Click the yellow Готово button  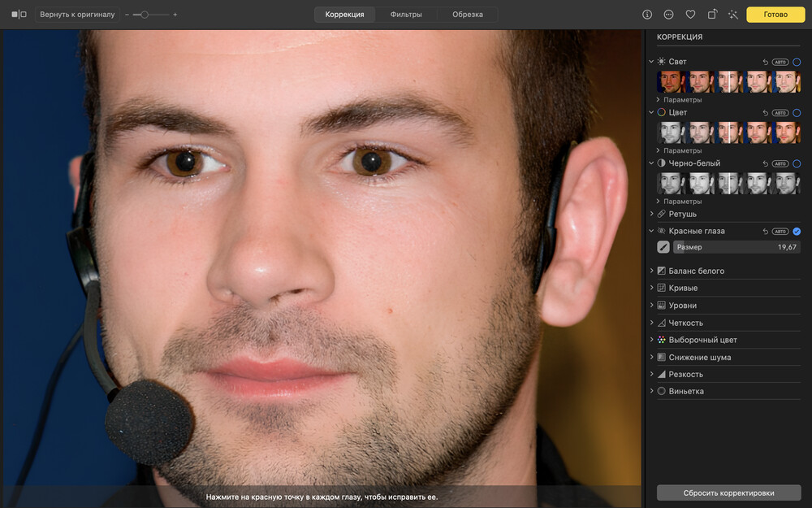pyautogui.click(x=775, y=15)
